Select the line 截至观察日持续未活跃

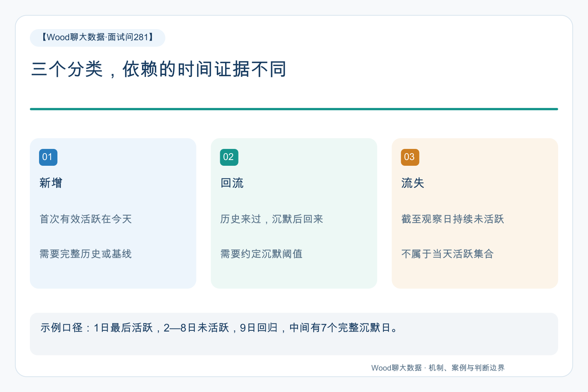click(x=452, y=219)
